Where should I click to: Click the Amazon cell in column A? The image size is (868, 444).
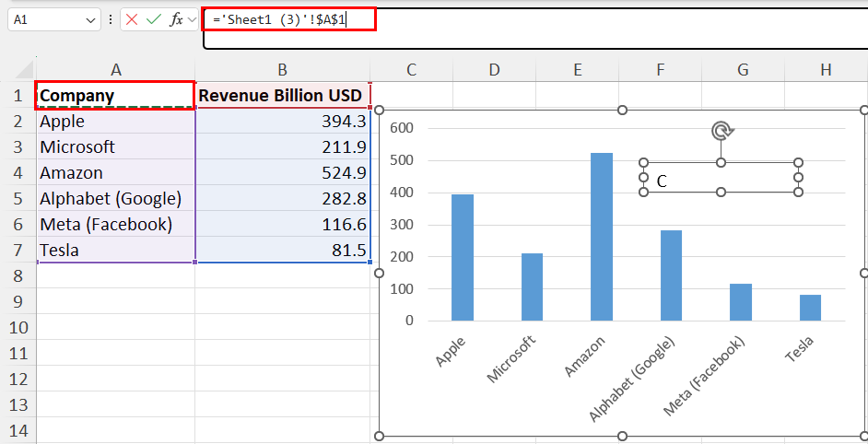pyautogui.click(x=116, y=173)
